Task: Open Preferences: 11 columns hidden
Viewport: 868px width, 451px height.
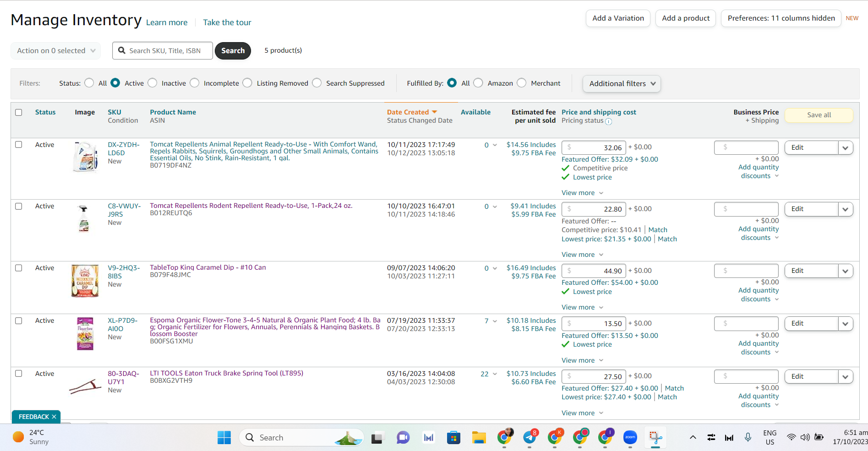Action: [781, 18]
